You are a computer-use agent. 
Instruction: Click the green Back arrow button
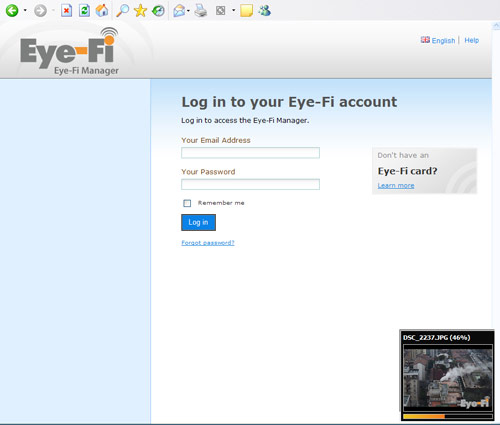click(12, 11)
